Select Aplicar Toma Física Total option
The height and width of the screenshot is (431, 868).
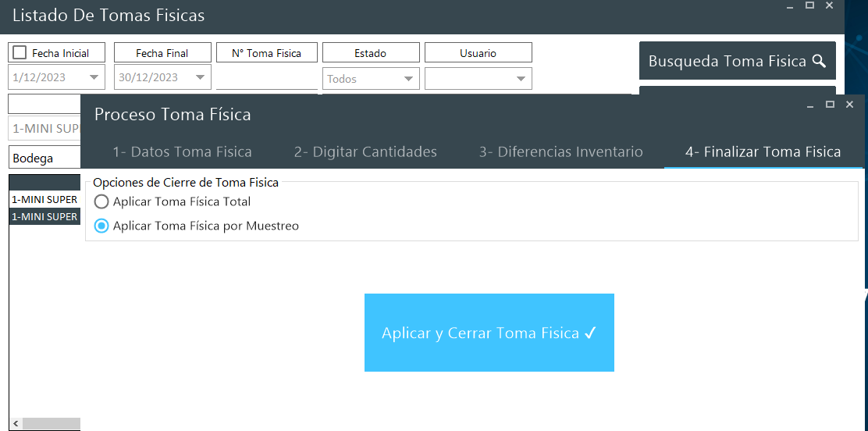click(101, 201)
